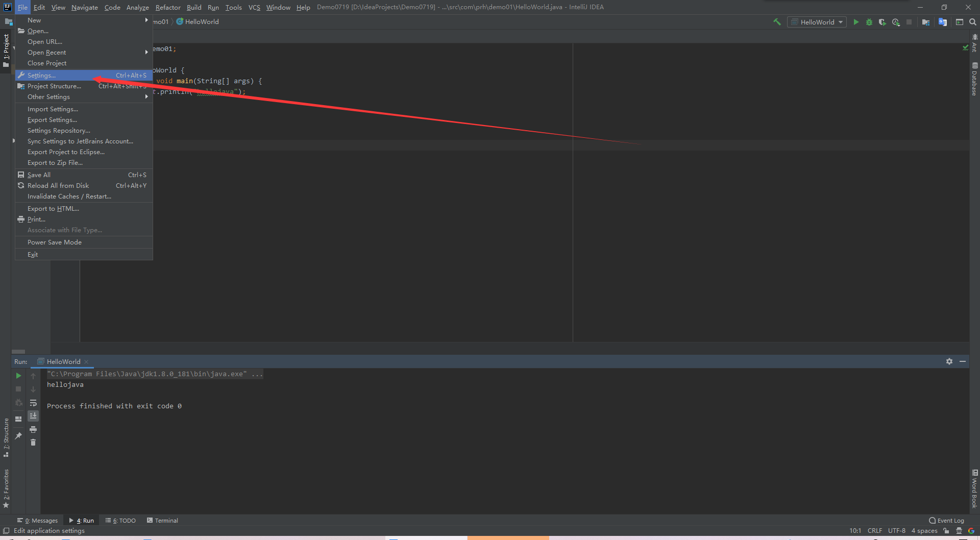Clear all console output with trash icon

pos(33,443)
